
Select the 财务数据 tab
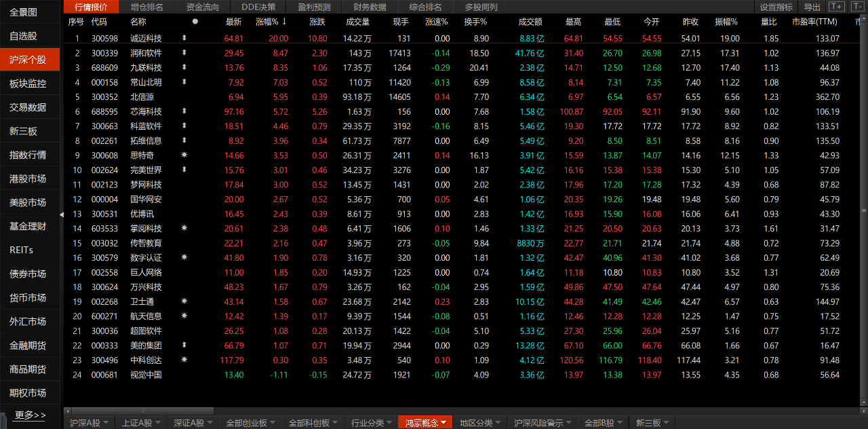(370, 7)
